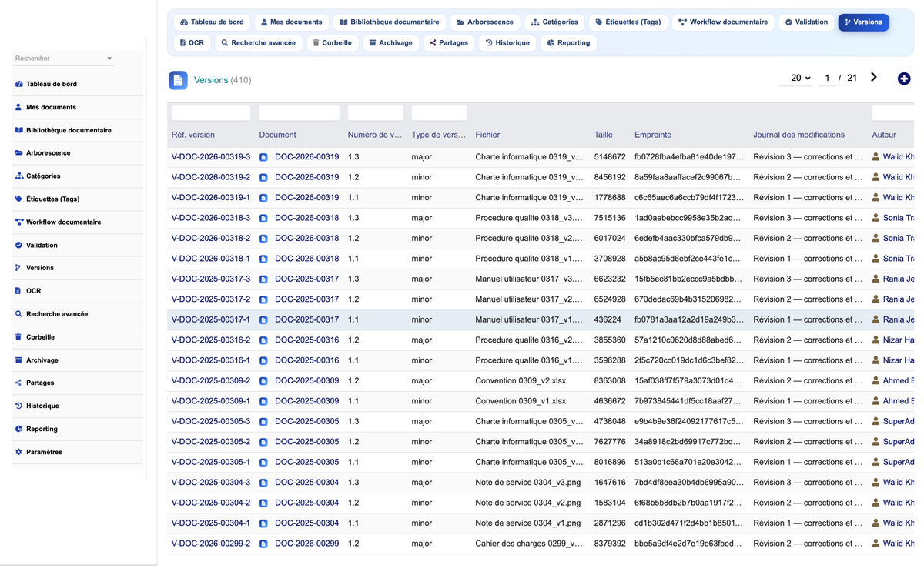Screen dimensions: 924x572
Task: Open author Sonia link in row V-DOC-2026-00318-3
Action: (898, 218)
